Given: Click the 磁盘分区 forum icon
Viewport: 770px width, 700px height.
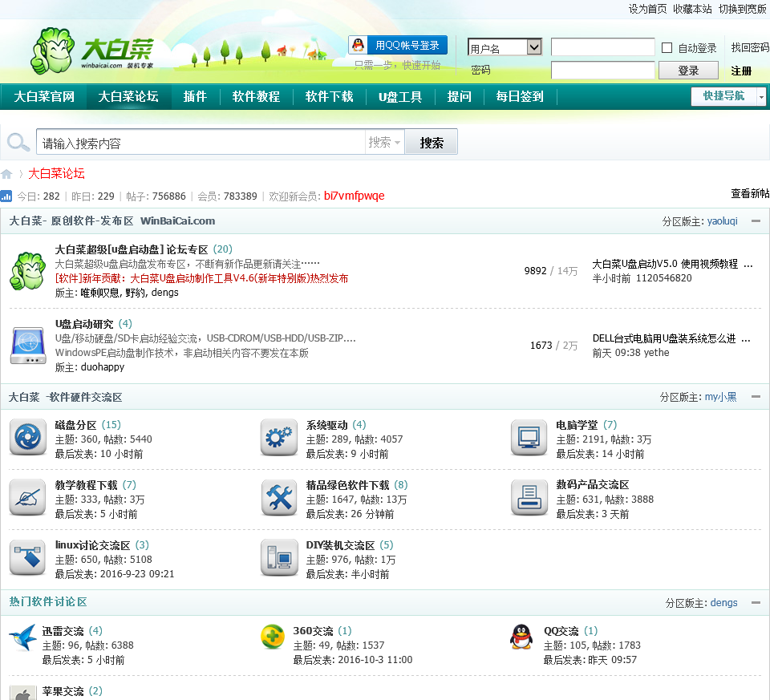Looking at the screenshot, I should (x=28, y=438).
